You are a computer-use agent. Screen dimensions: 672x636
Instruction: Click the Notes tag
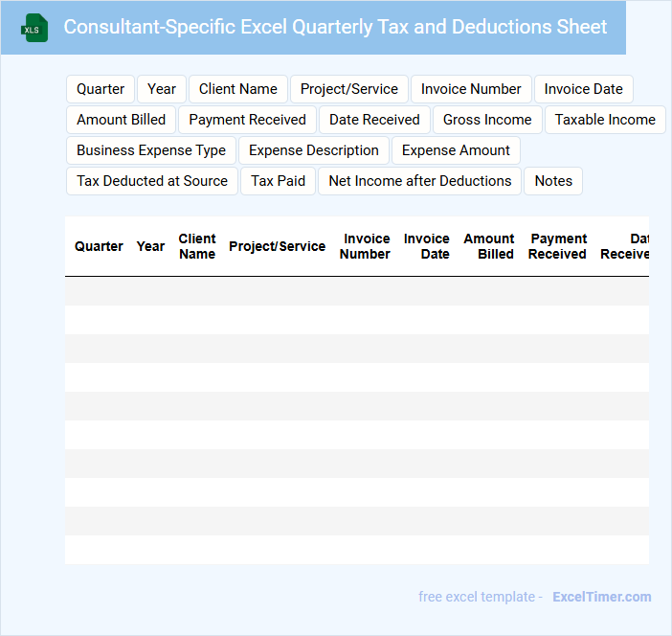click(553, 181)
